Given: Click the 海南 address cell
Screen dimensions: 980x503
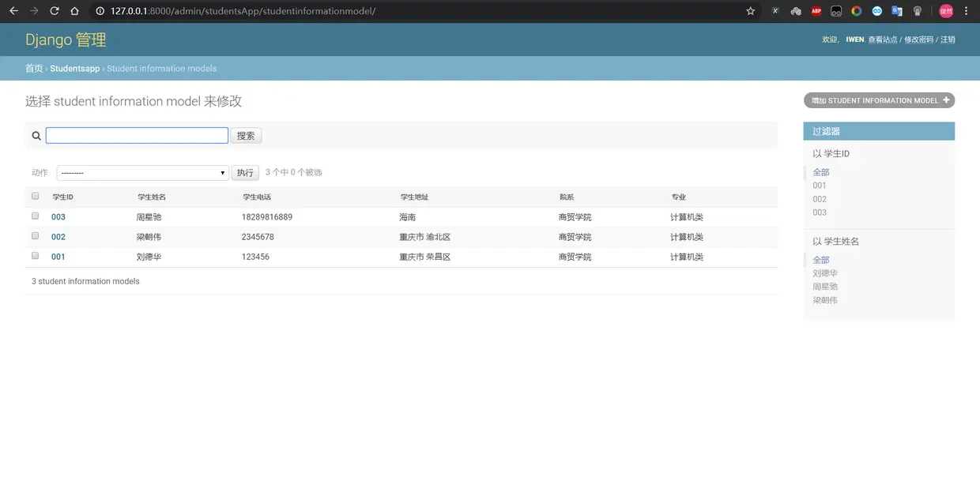Looking at the screenshot, I should [x=408, y=217].
